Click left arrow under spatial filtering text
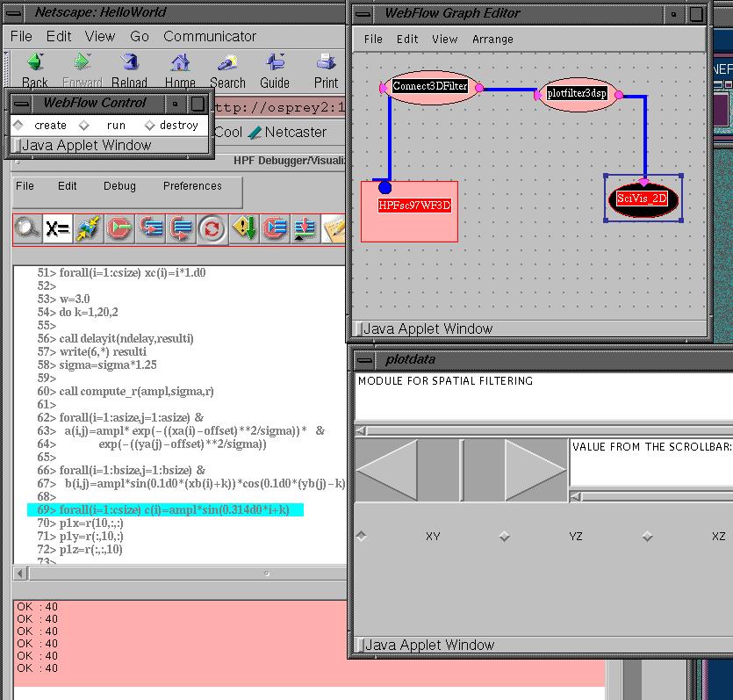 coord(361,430)
